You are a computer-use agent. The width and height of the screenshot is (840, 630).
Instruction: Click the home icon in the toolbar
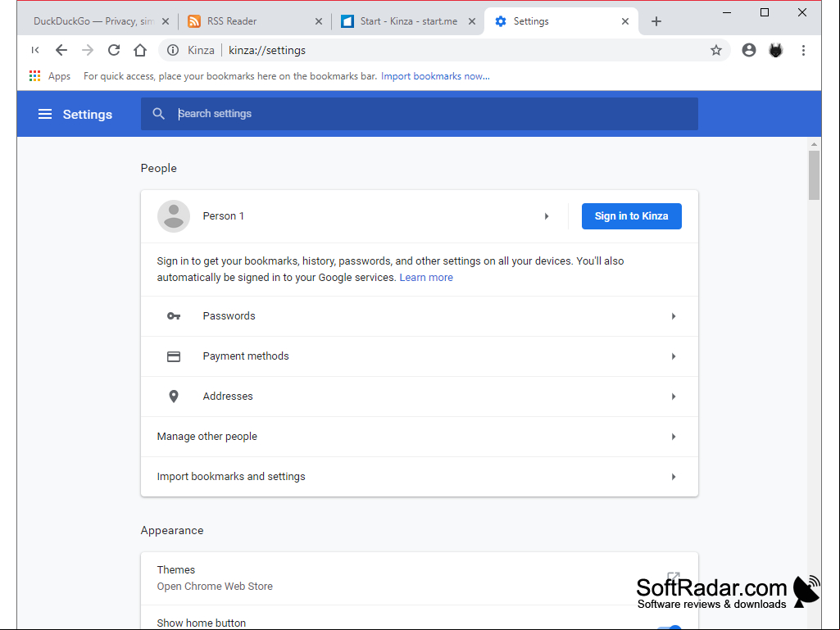pyautogui.click(x=140, y=50)
